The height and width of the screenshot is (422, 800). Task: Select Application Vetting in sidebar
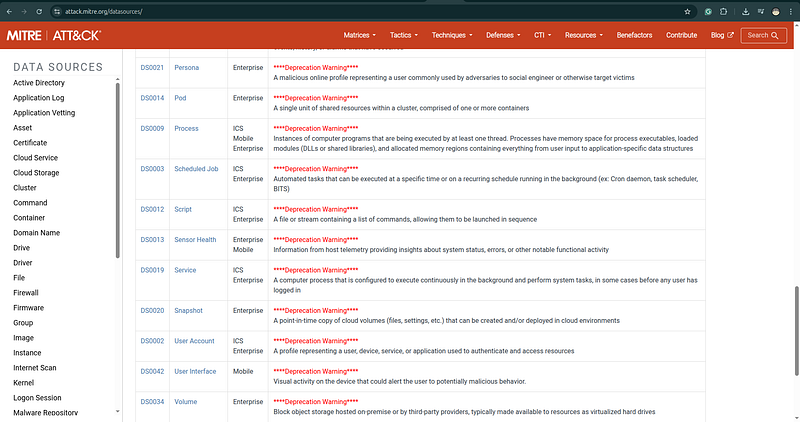[x=44, y=113]
